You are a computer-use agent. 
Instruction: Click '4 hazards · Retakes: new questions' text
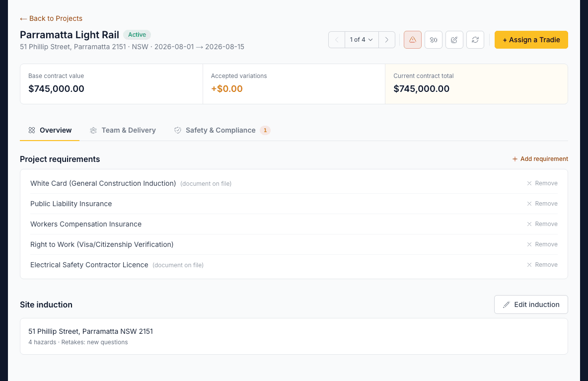[x=78, y=342]
